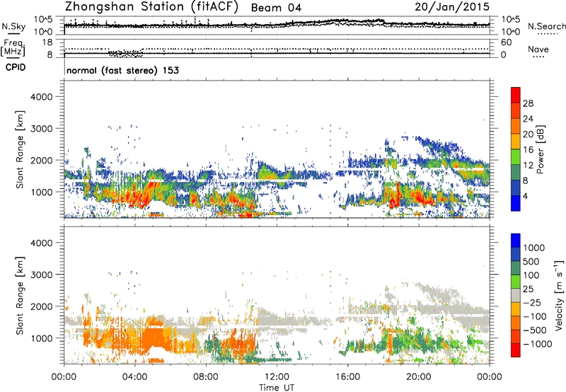Viewport: 566px width, 392px height.
Task: Click the "-500" velocity colorbar label
Action: [x=536, y=330]
